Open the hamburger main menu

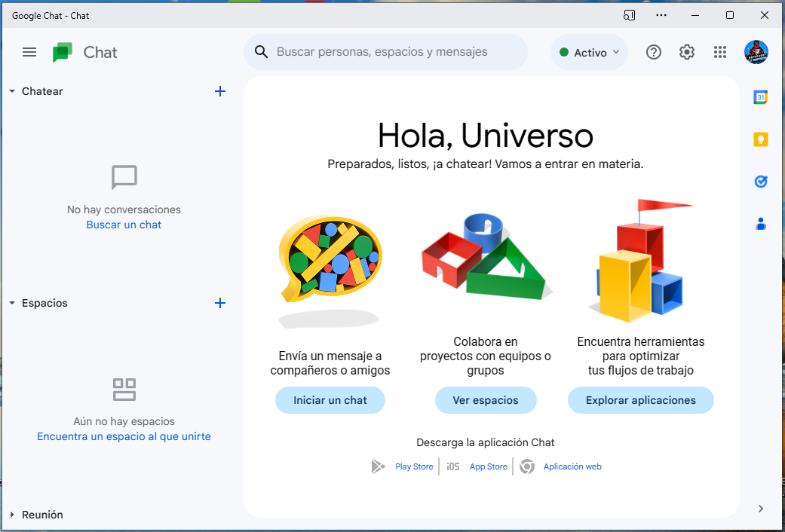pos(29,52)
